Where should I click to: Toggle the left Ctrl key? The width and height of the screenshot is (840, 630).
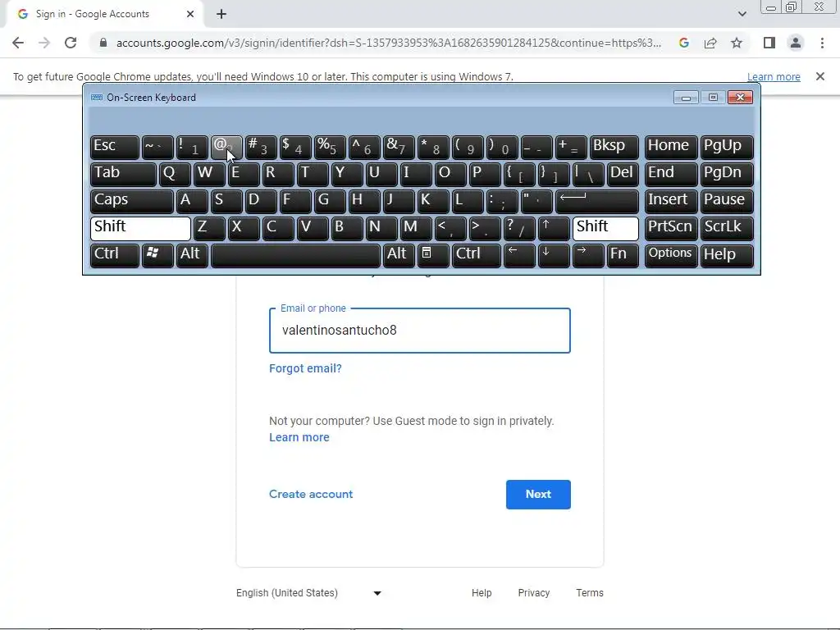tap(115, 256)
